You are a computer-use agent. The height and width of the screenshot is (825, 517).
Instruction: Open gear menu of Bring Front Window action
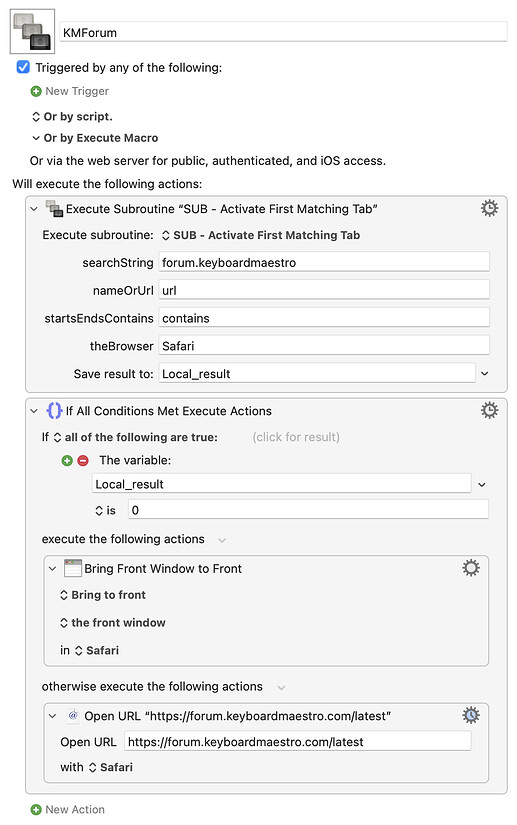[471, 568]
